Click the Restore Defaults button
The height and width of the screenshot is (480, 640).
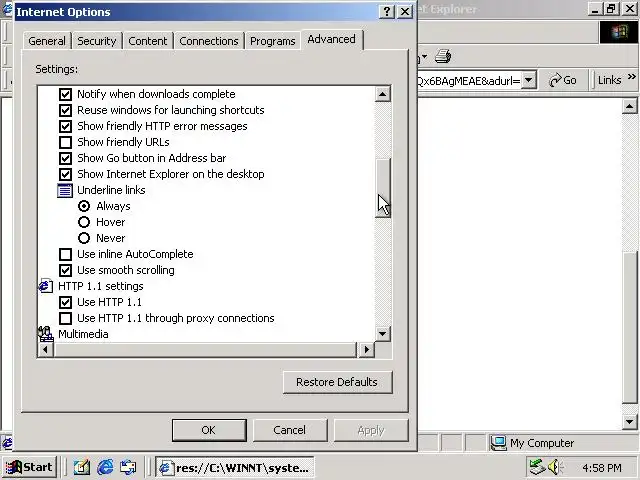click(337, 382)
